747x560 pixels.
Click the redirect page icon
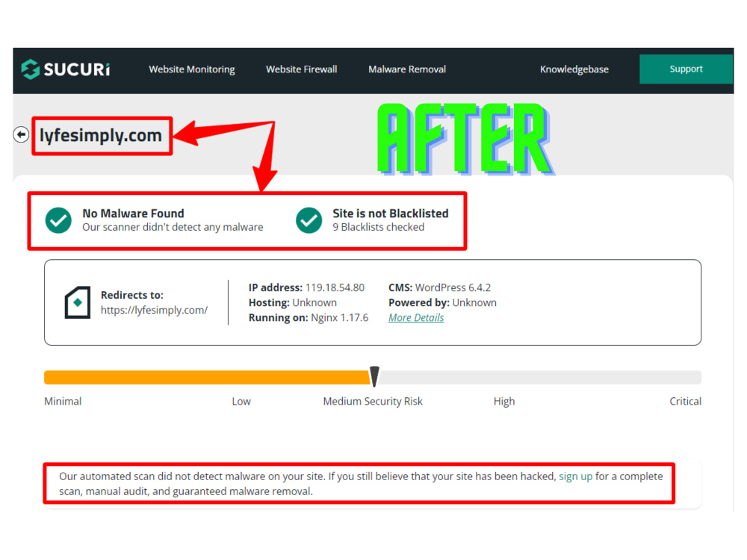pyautogui.click(x=78, y=302)
